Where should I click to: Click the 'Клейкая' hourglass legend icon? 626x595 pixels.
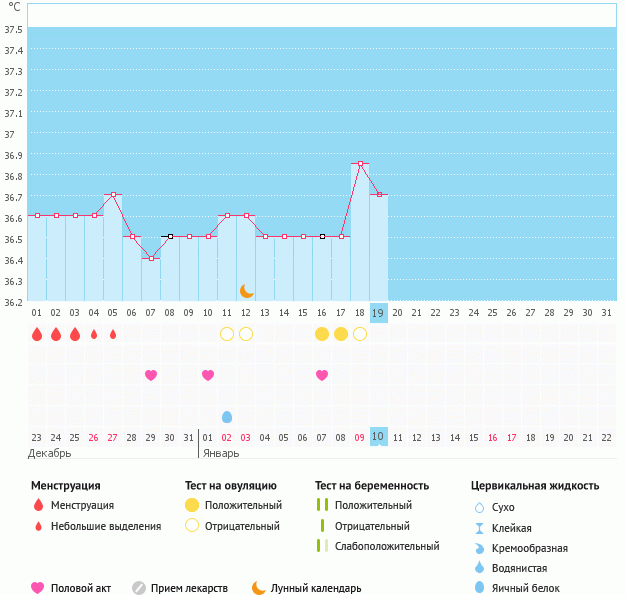(x=480, y=528)
